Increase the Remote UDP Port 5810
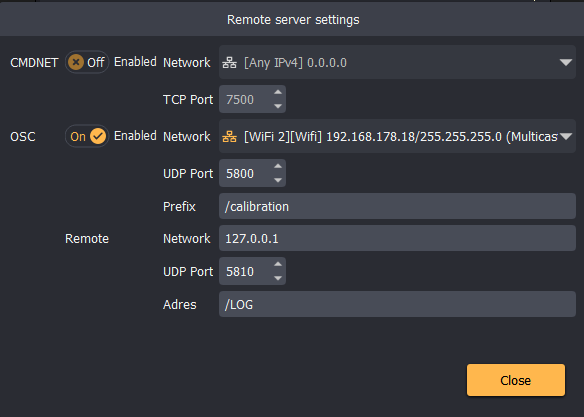The width and height of the screenshot is (584, 417). [278, 264]
